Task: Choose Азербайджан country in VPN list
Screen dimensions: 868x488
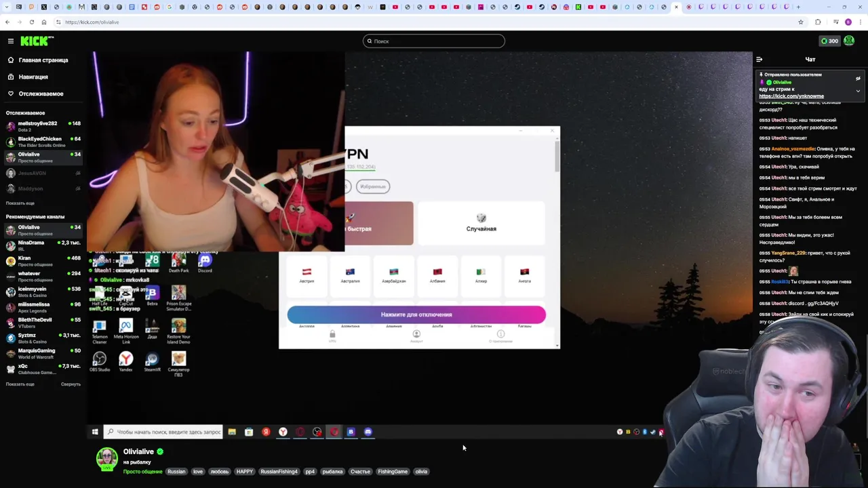Action: 393,274
